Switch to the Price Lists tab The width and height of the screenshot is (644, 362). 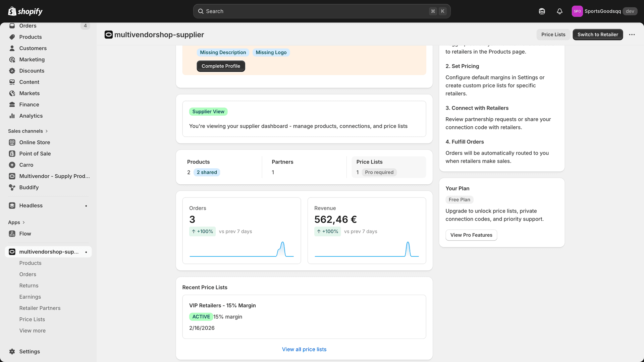pos(553,35)
